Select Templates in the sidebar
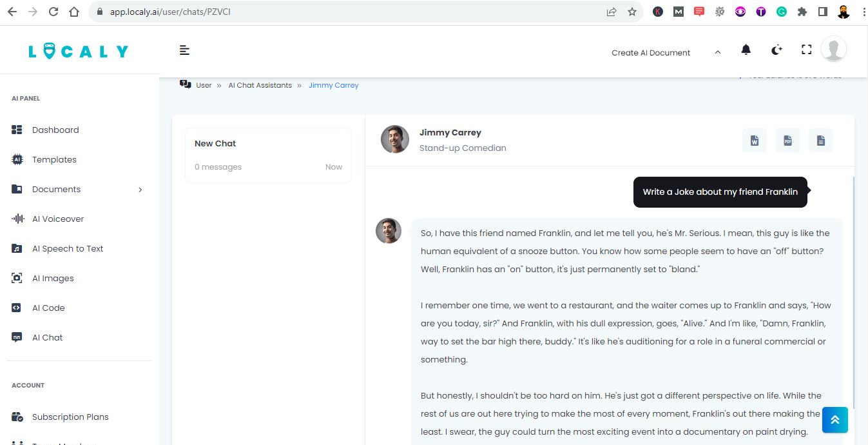The width and height of the screenshot is (868, 445). click(x=54, y=159)
